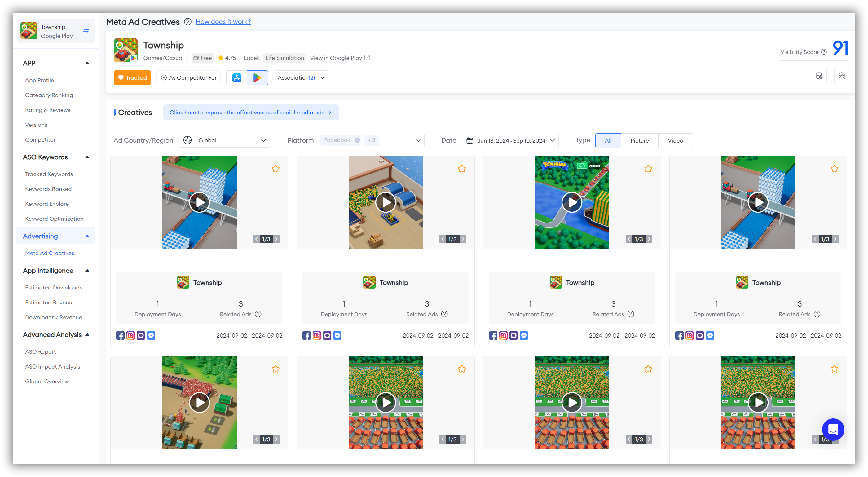Click the screenshot/export icon top right

click(x=820, y=76)
